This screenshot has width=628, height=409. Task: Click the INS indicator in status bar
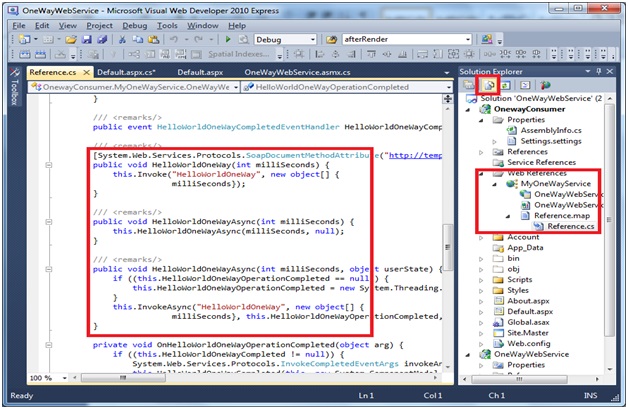pyautogui.click(x=590, y=396)
